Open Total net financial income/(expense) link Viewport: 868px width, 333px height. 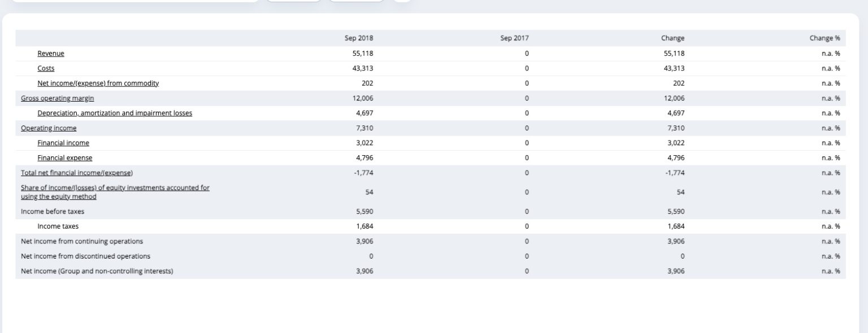77,173
